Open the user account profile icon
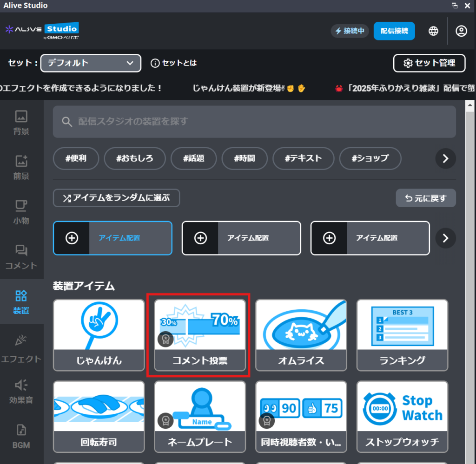Screen dimensions: 476x464 coord(461,31)
